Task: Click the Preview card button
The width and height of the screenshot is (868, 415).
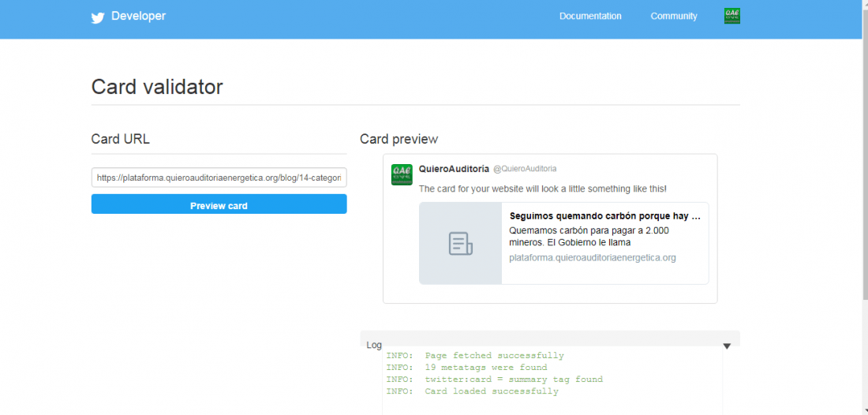Action: [219, 206]
